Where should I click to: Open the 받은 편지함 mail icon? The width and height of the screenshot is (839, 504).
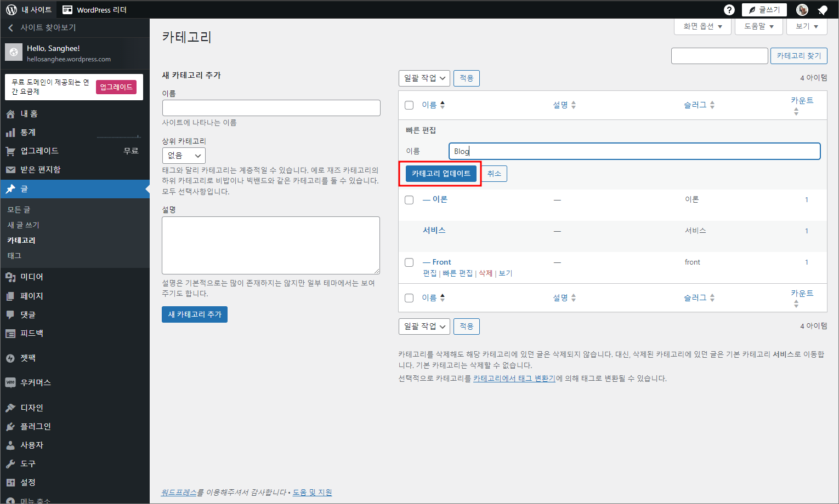point(10,170)
